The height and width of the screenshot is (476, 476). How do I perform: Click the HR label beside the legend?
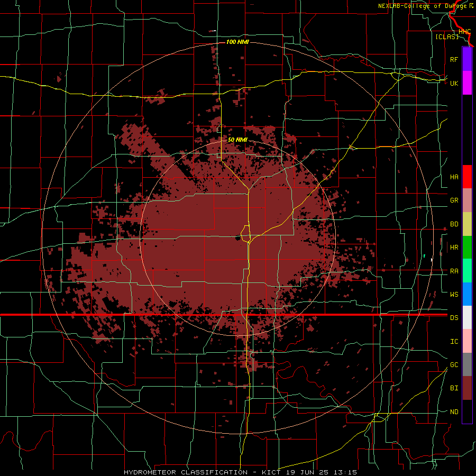click(454, 248)
